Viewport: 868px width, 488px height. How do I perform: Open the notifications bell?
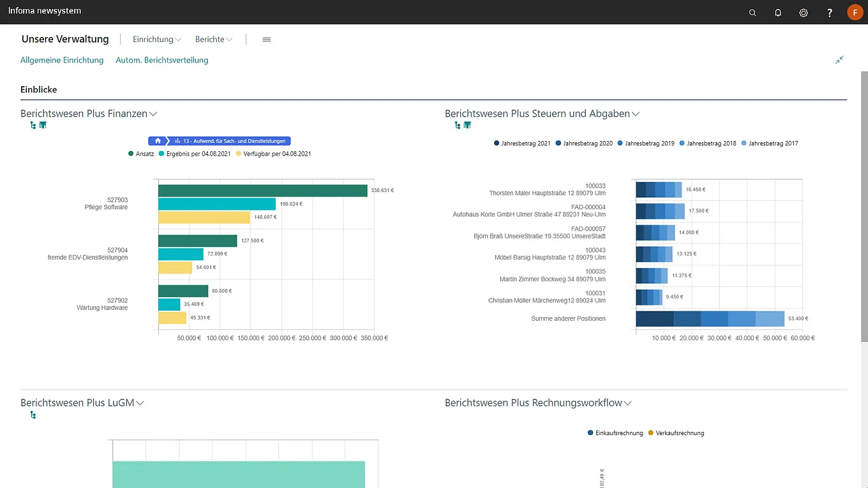pos(778,13)
